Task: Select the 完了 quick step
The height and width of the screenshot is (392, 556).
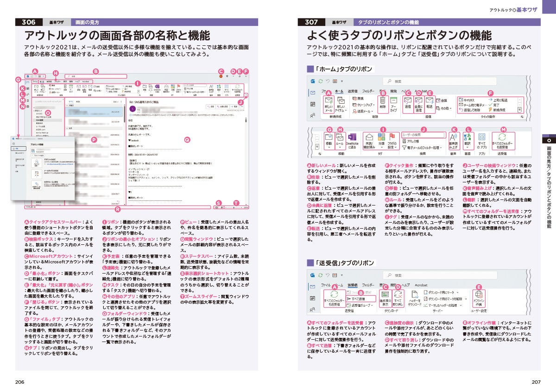Action: tap(494, 105)
